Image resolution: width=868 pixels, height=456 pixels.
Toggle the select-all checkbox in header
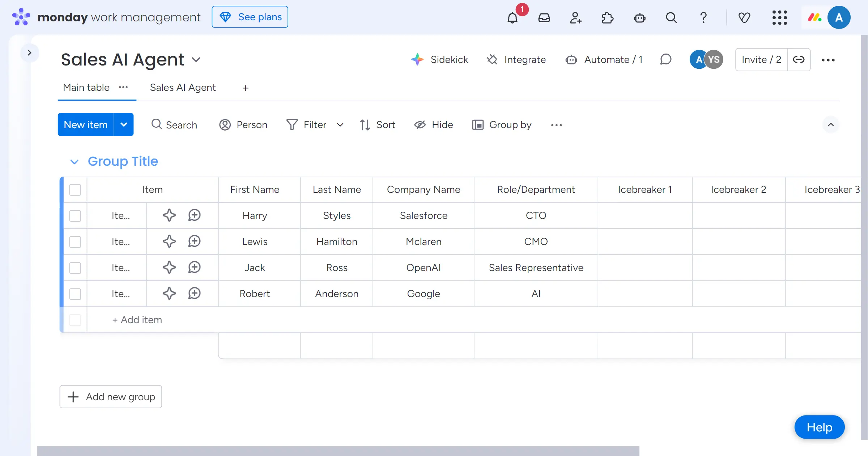tap(75, 190)
